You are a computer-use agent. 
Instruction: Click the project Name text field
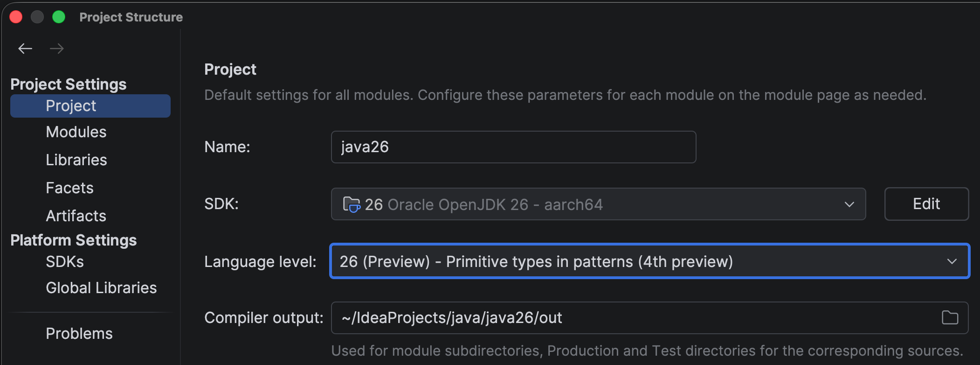pos(513,147)
